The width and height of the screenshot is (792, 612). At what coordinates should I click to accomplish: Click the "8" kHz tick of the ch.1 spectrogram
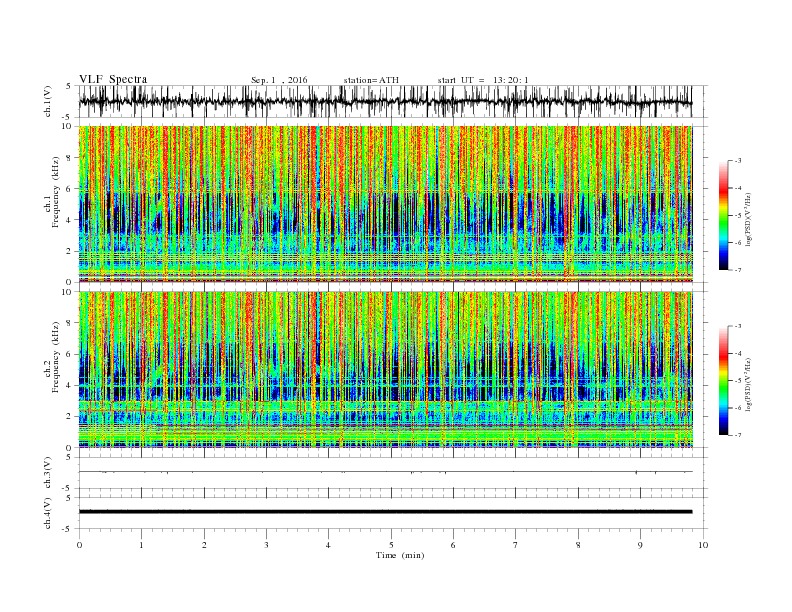coord(69,158)
